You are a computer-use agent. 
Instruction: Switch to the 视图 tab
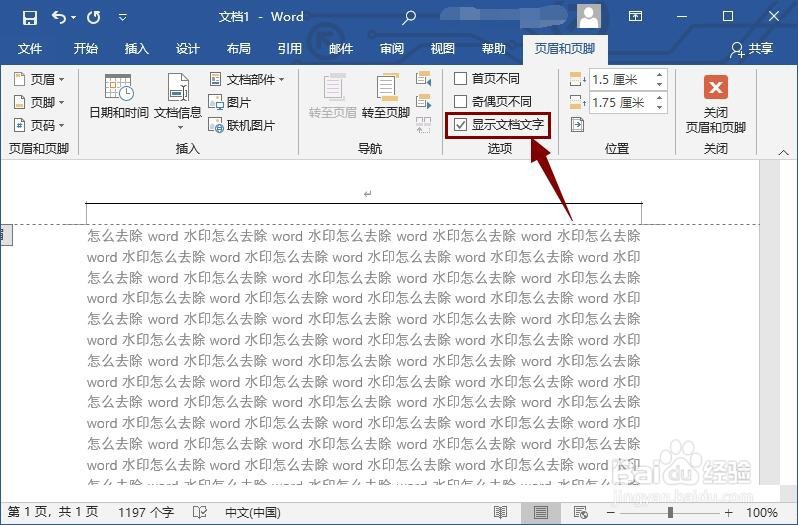(442, 49)
